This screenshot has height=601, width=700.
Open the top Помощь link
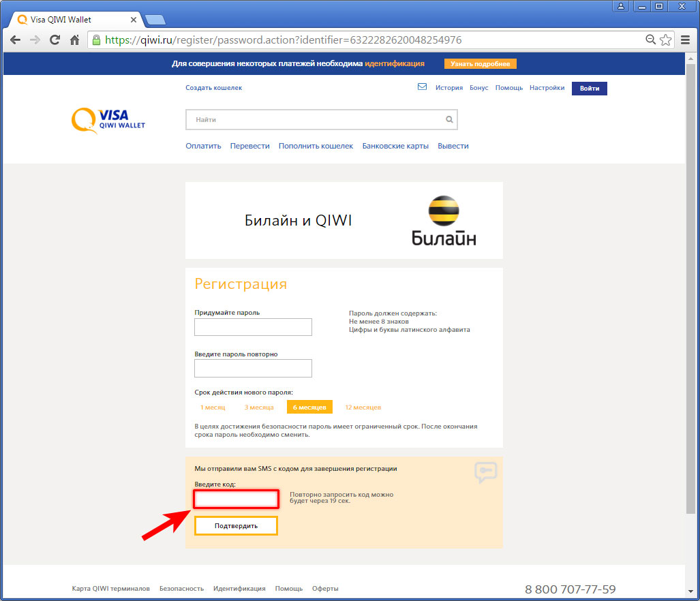tap(509, 88)
